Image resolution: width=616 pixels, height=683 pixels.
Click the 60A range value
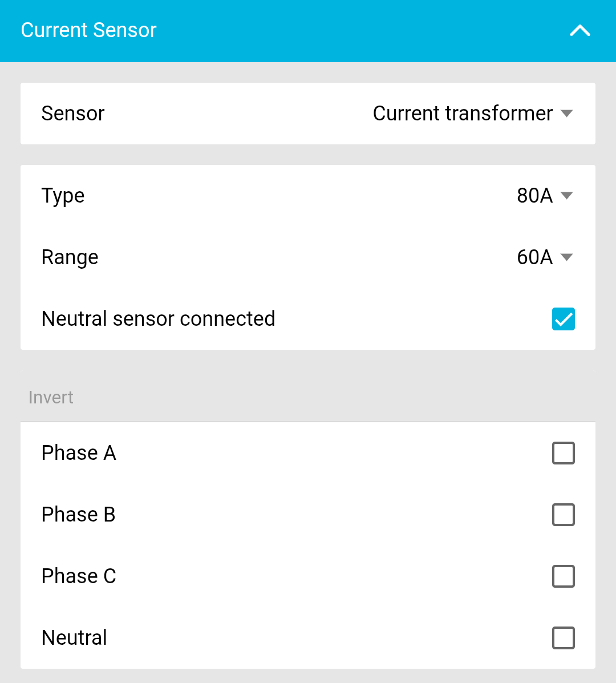coord(534,257)
